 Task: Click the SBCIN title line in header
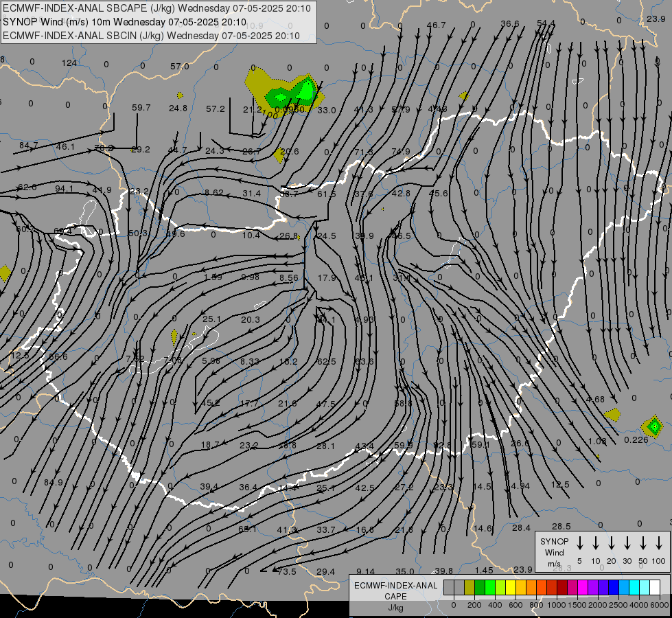151,36
